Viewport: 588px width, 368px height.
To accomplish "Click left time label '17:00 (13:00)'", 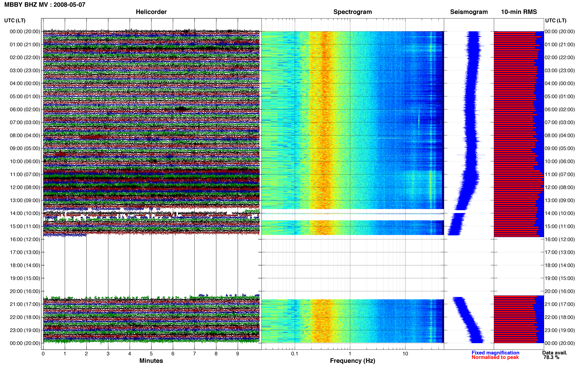I will pos(25,252).
